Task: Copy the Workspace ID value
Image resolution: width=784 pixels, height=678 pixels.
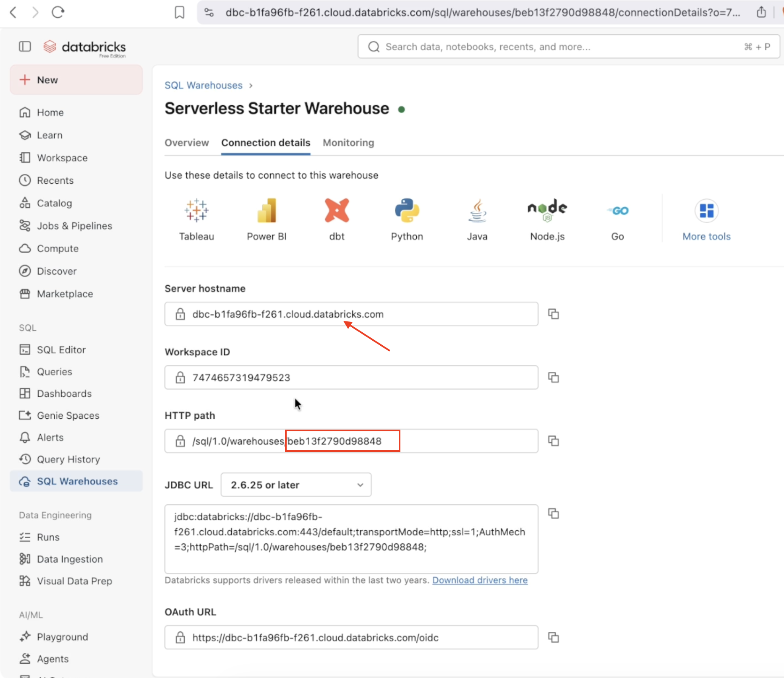Action: coord(554,377)
